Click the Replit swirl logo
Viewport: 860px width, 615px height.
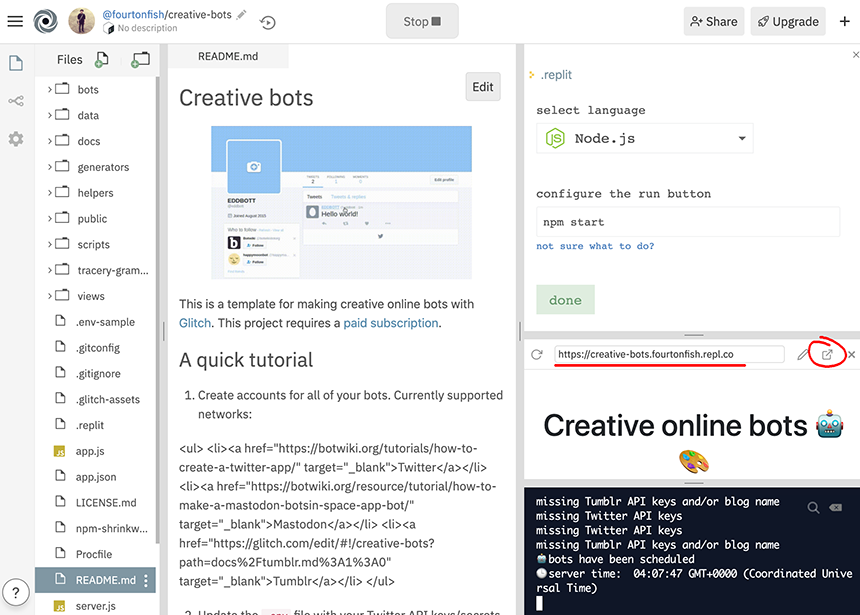point(46,21)
